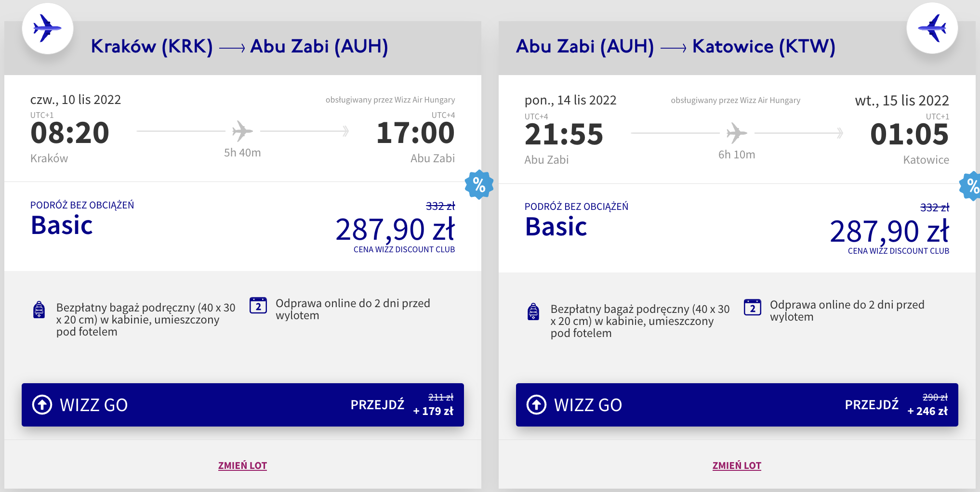
Task: Click the online check-in calendar icon, return flight
Action: click(x=753, y=307)
